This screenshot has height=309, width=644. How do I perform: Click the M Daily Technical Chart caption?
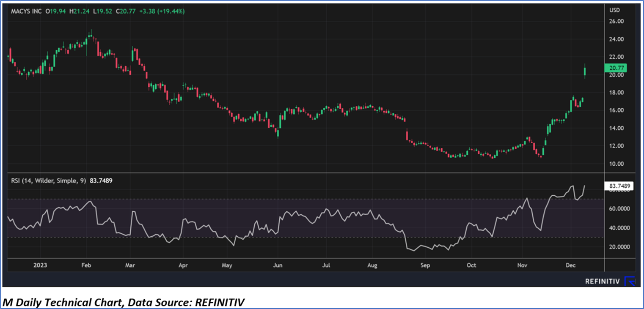(x=124, y=302)
